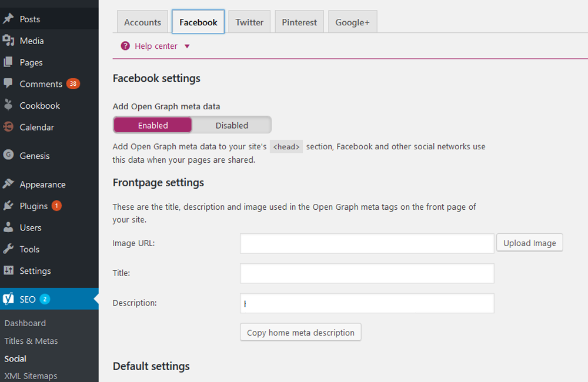Viewport: 588px width, 382px height.
Task: Open the Settings menu
Action: click(49, 271)
